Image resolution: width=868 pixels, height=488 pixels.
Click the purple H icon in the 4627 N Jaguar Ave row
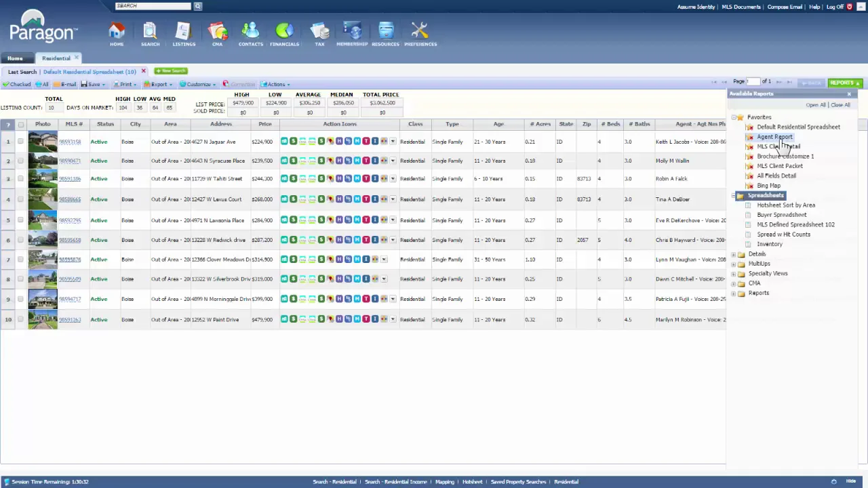[x=339, y=141]
